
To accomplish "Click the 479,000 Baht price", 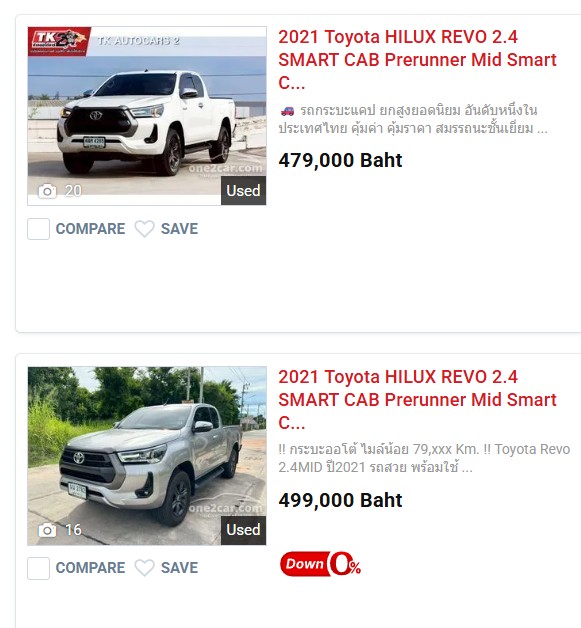I will tap(340, 161).
